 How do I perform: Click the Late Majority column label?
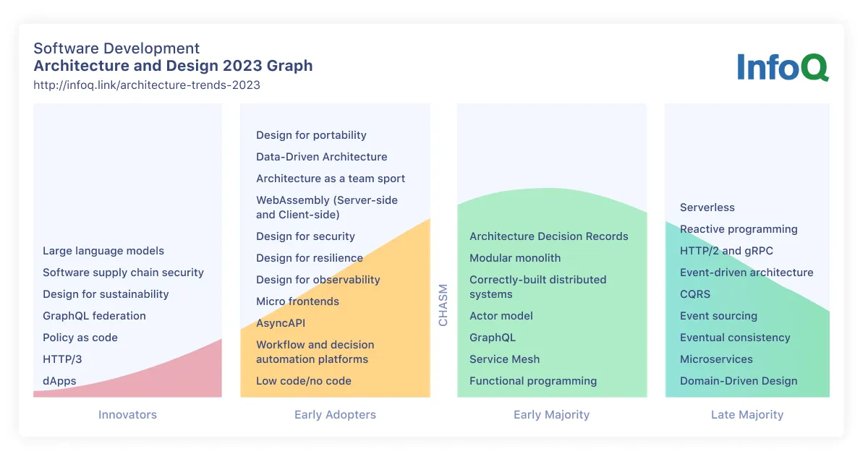(x=747, y=415)
